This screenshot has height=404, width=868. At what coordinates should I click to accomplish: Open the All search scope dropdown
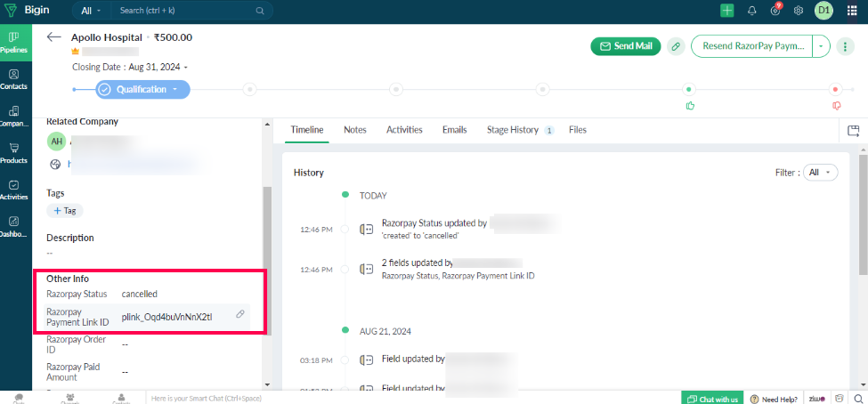92,11
